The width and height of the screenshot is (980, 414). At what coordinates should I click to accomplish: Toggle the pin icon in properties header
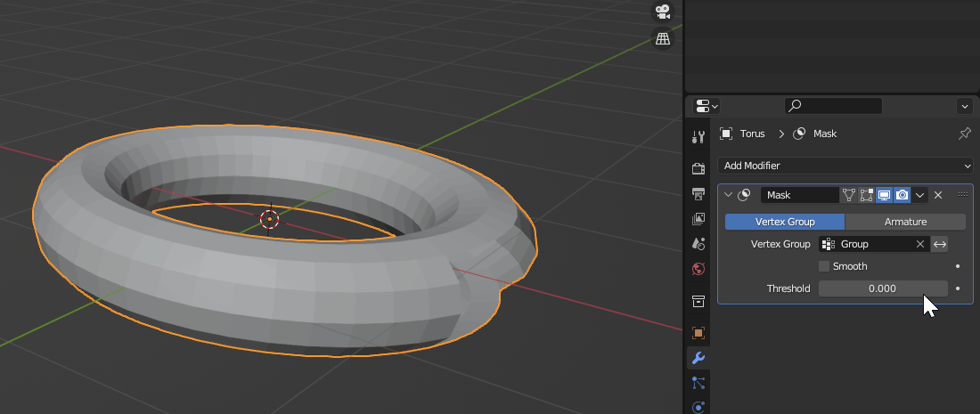coord(964,134)
